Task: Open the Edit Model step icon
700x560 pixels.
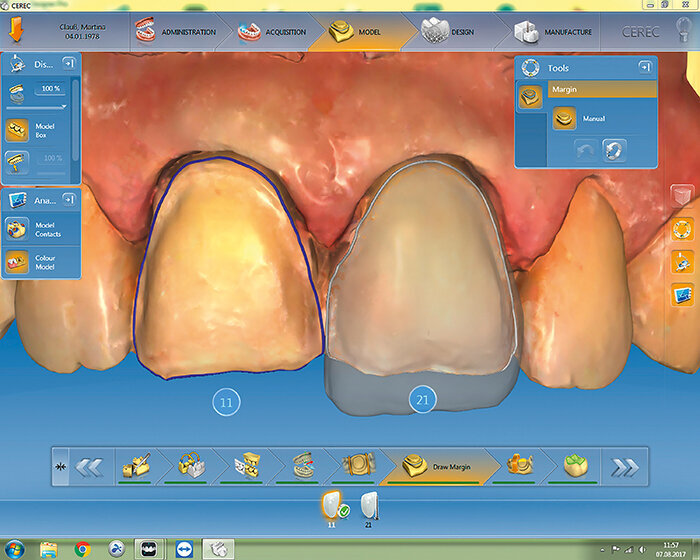Action: point(136,466)
